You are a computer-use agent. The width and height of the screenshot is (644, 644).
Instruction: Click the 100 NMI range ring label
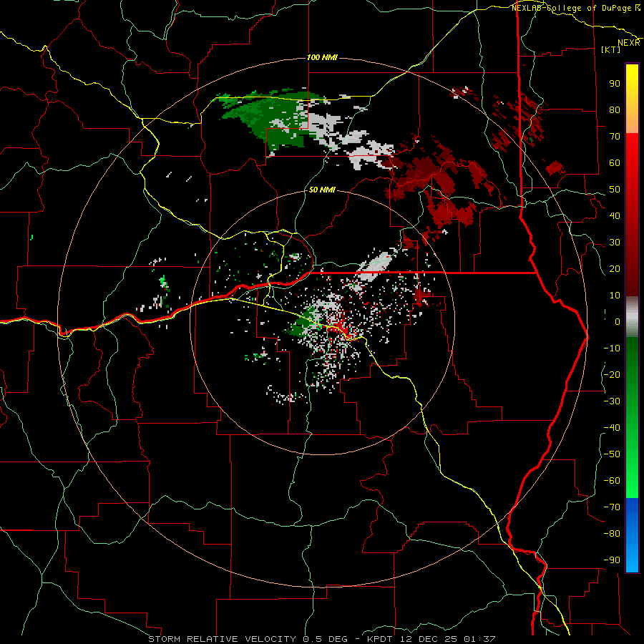[323, 57]
